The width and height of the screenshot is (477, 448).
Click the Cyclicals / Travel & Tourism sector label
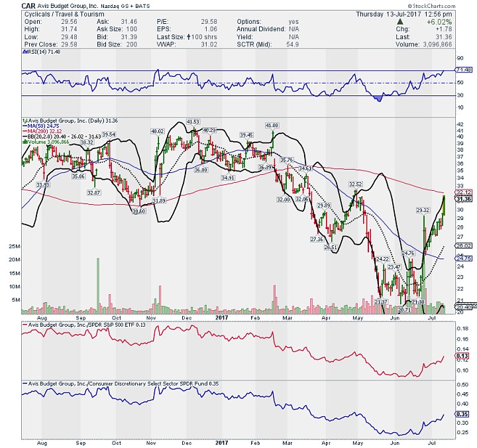pyautogui.click(x=64, y=15)
